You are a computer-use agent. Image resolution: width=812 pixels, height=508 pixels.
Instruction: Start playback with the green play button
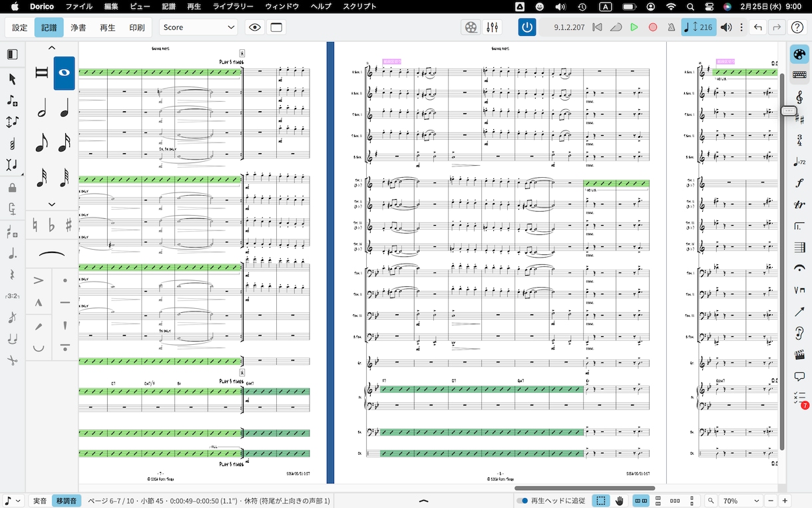[634, 27]
